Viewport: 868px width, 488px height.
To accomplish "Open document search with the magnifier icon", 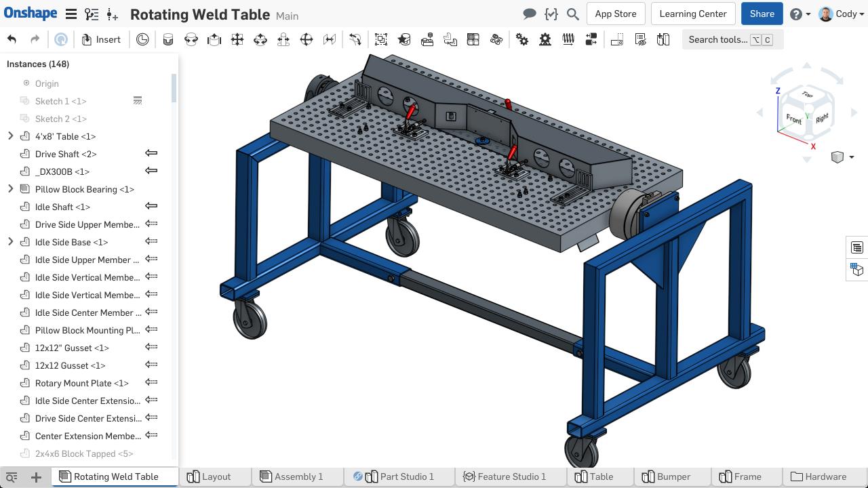I will (573, 14).
